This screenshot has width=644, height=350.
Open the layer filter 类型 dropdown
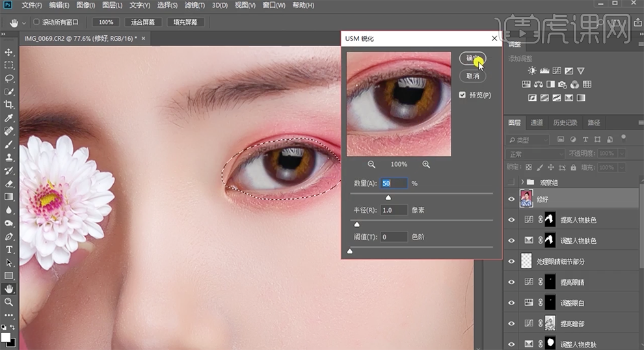(528, 140)
